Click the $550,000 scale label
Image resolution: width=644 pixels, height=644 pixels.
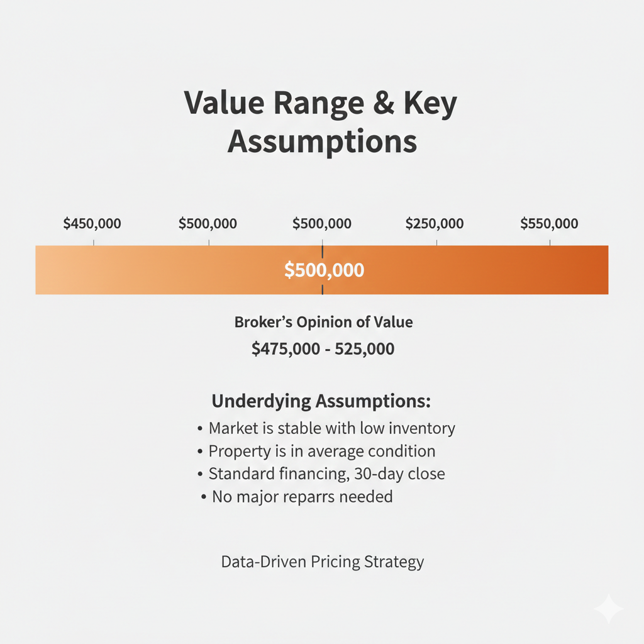pos(549,223)
